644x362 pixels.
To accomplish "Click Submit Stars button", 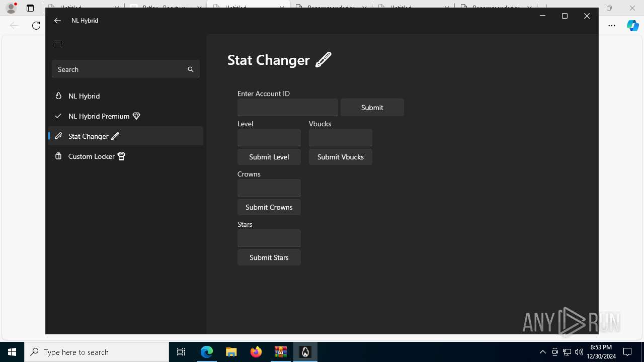I will pos(269,257).
